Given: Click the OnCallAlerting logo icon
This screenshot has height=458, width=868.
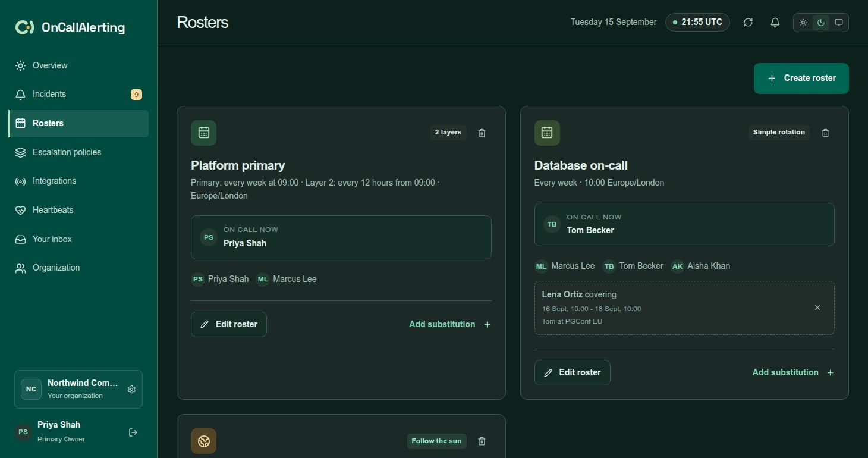Looking at the screenshot, I should coord(24,27).
